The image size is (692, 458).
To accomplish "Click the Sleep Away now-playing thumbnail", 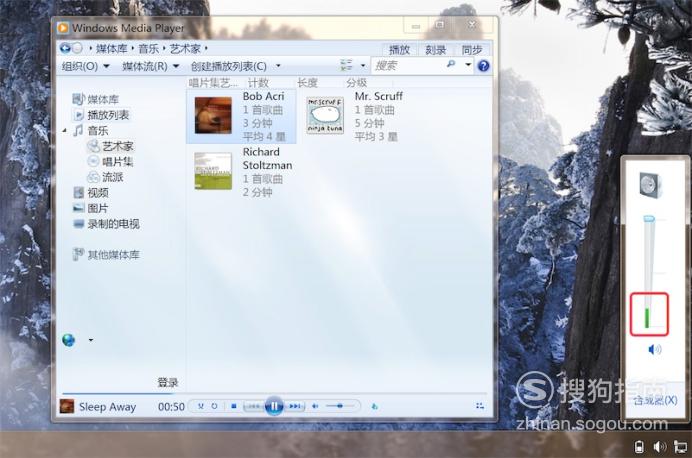I will click(x=67, y=406).
